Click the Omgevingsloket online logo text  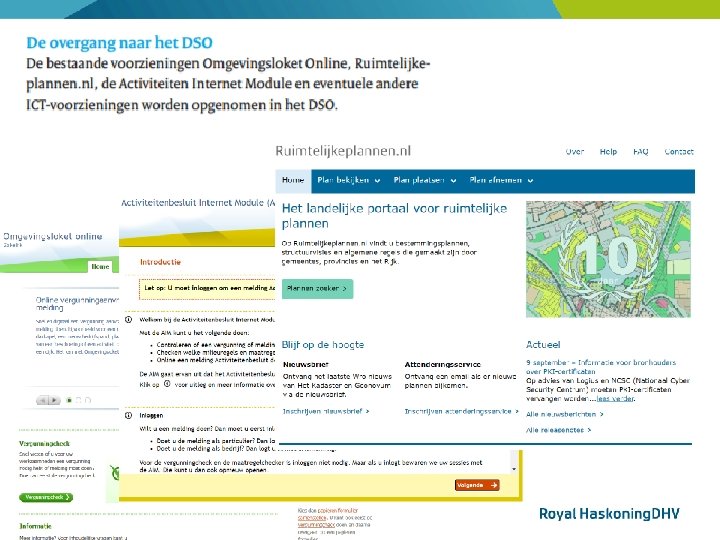[x=52, y=236]
